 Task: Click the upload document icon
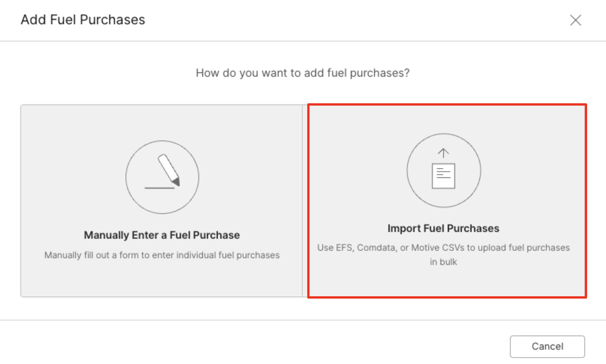[443, 170]
